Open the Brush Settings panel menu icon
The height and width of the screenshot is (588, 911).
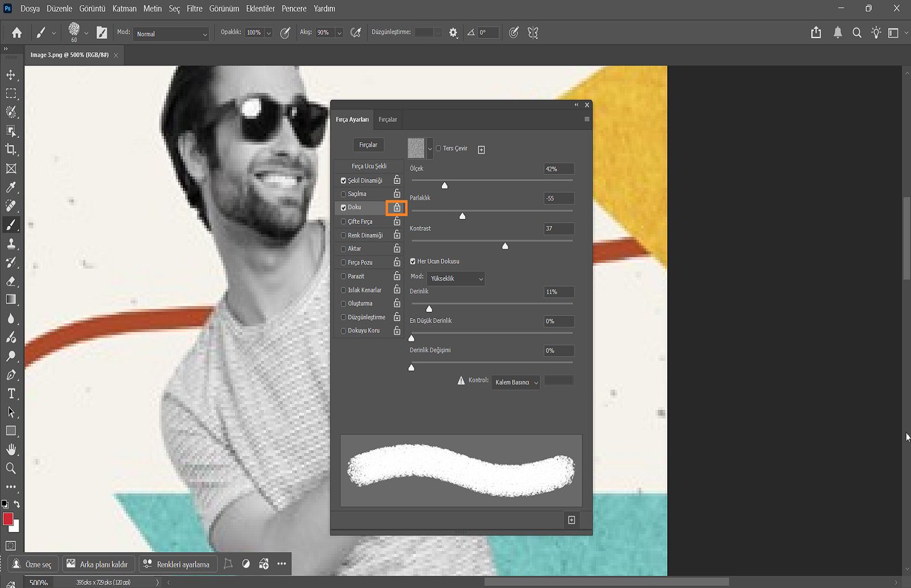coord(586,120)
